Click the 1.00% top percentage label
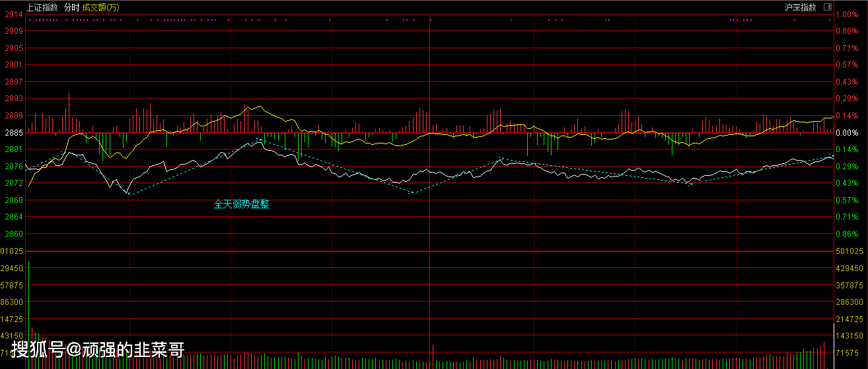Screen dimensions: 868x369 847,14
